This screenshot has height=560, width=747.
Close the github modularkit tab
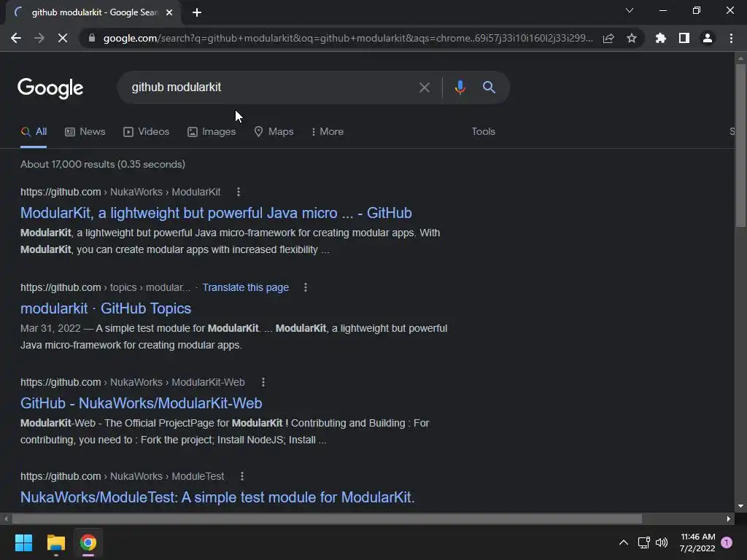(169, 12)
